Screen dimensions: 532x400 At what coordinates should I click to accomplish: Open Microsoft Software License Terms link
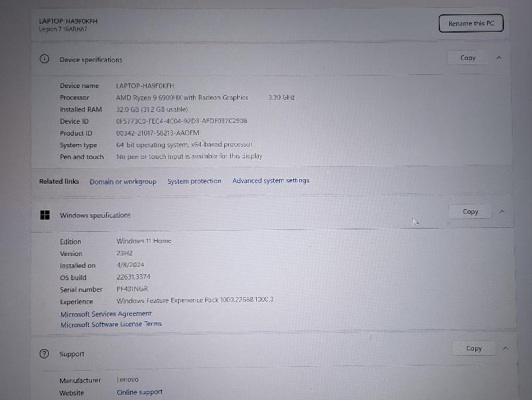click(111, 324)
